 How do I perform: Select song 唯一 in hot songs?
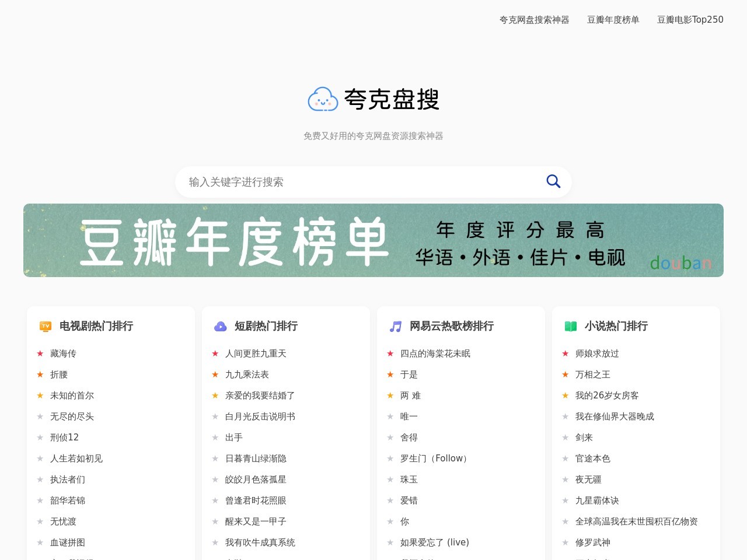(409, 416)
